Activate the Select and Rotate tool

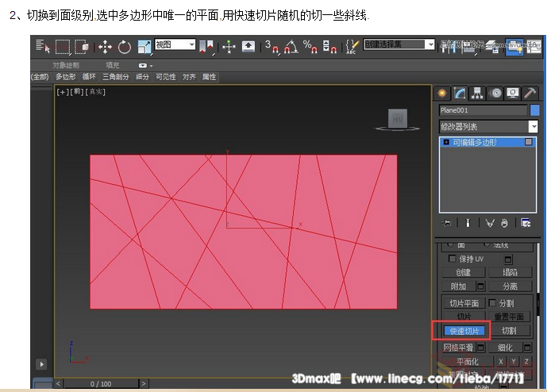tap(124, 47)
